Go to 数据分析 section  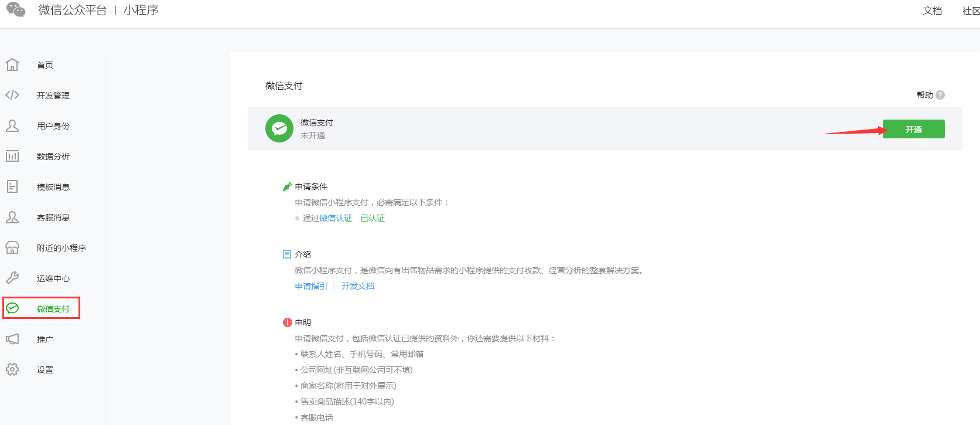pos(53,157)
